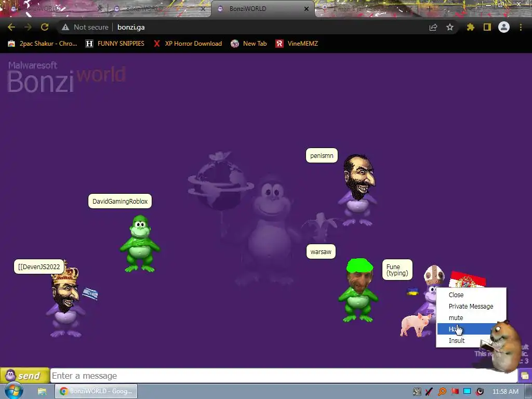Reload the bonzi.ga page
The width and height of the screenshot is (532, 399).
click(x=45, y=27)
